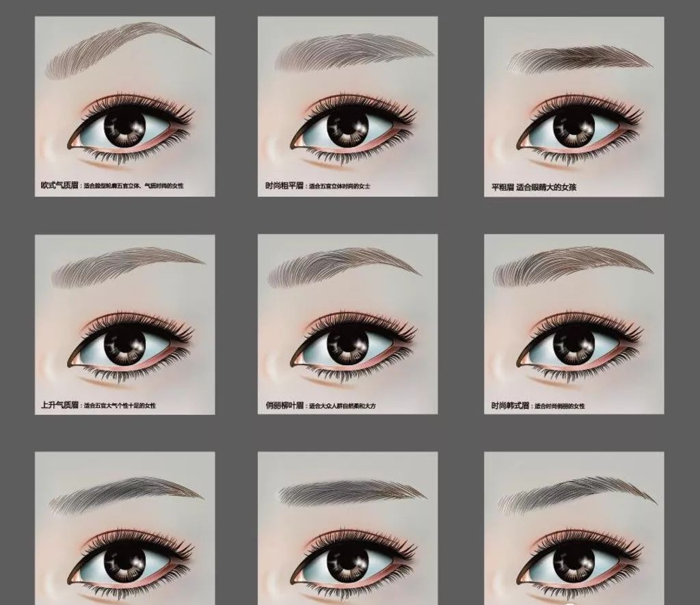Select the 上升气质眉 eyebrow style card
700x605 pixels.
pyautogui.click(x=124, y=324)
